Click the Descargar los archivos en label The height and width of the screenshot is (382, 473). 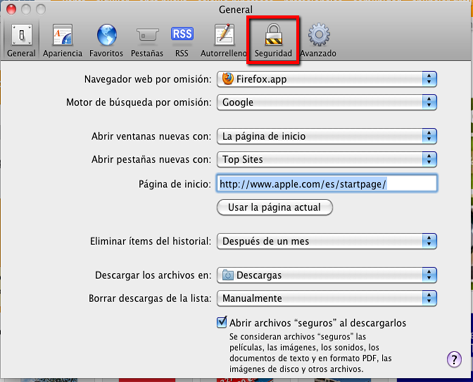click(153, 275)
